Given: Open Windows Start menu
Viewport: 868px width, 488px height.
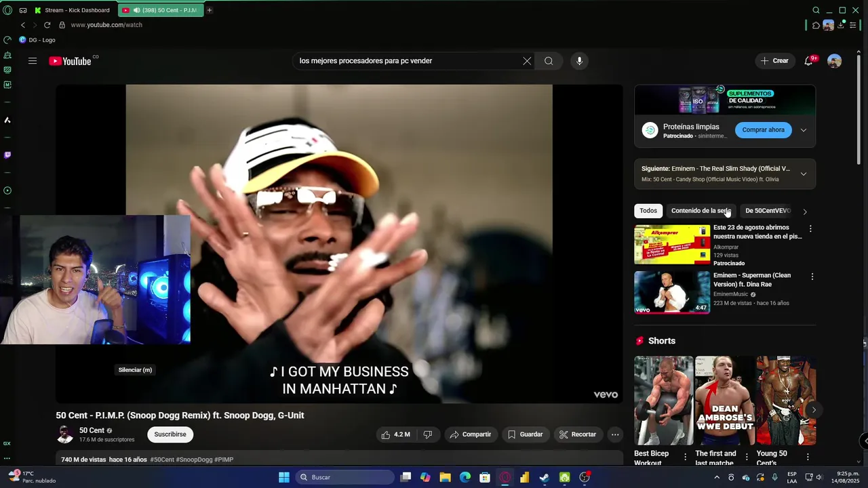Looking at the screenshot, I should tap(284, 477).
